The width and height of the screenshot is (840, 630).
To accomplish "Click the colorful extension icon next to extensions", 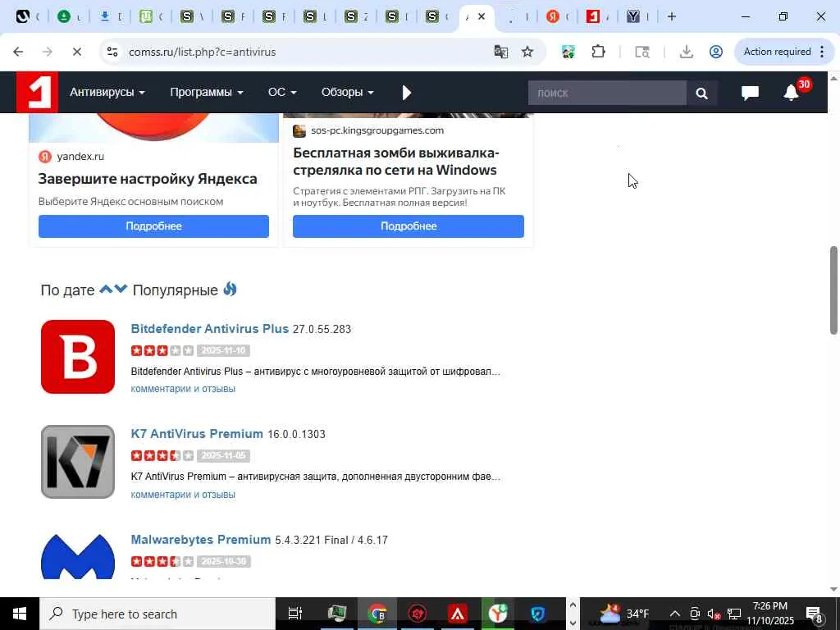I will (x=568, y=52).
